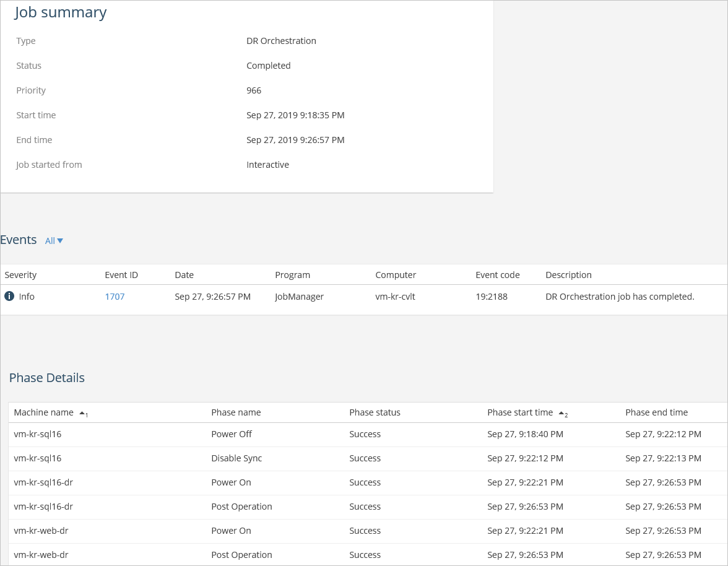
Task: Select the start time 9:18:35 PM value
Action: (295, 115)
